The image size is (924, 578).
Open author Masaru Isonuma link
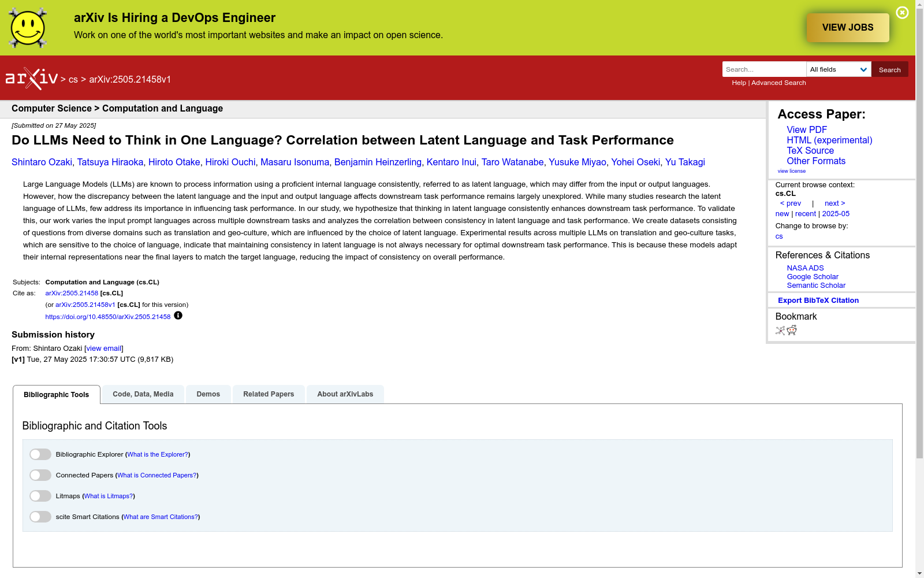295,162
